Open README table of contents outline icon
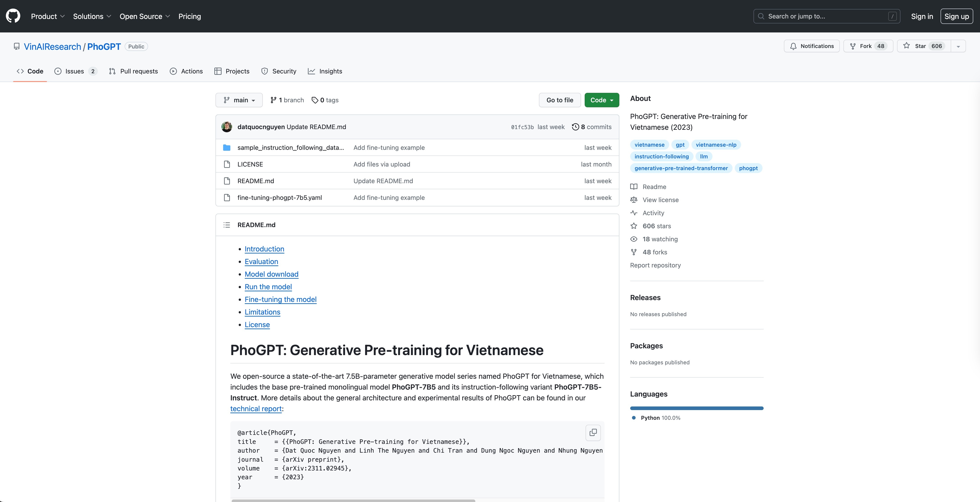 (x=227, y=225)
